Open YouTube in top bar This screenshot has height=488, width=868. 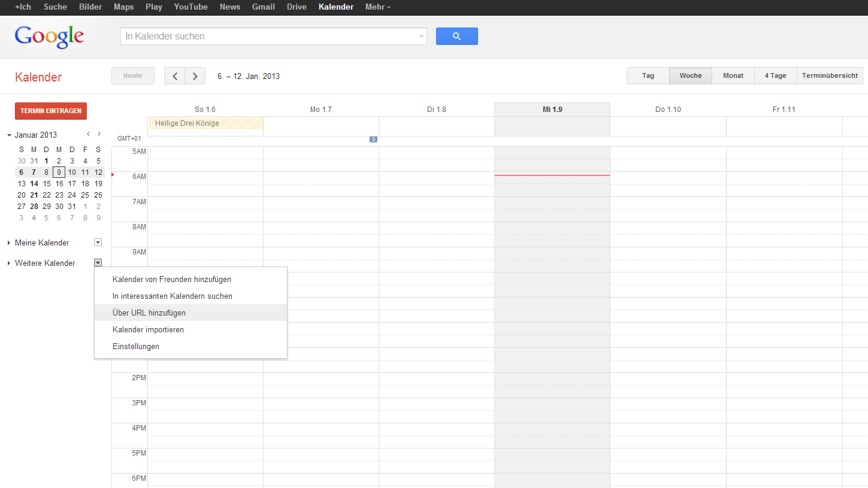tap(191, 7)
